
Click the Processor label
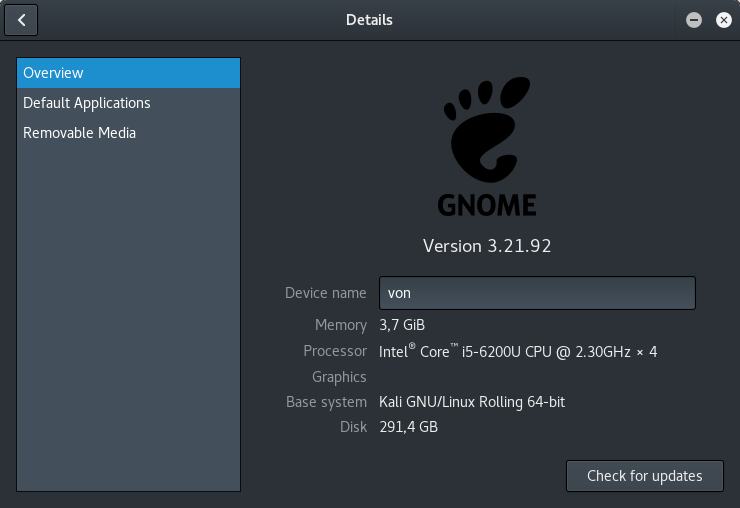pyautogui.click(x=335, y=351)
